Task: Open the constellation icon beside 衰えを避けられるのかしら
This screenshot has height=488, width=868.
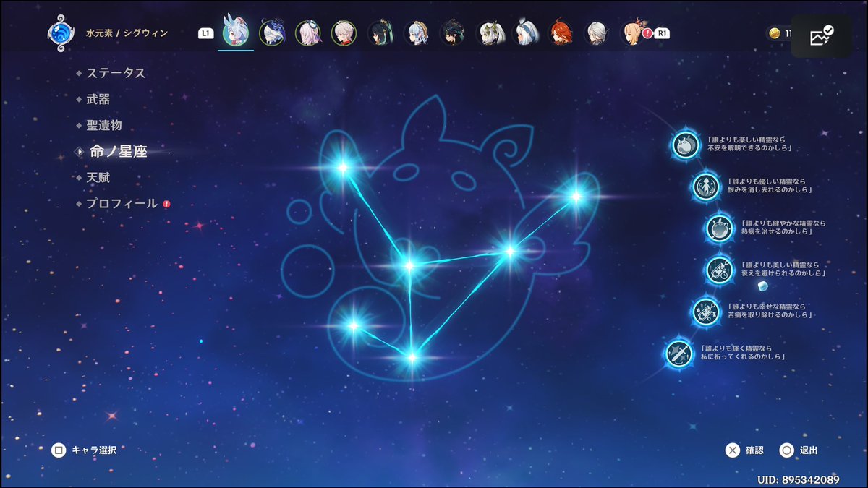Action: pos(720,270)
